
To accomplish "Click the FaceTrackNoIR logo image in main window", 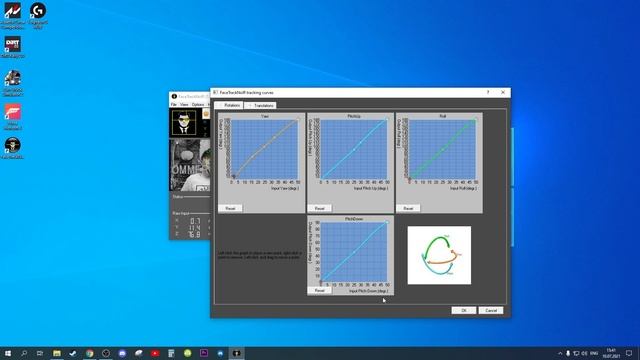I will pyautogui.click(x=184, y=122).
